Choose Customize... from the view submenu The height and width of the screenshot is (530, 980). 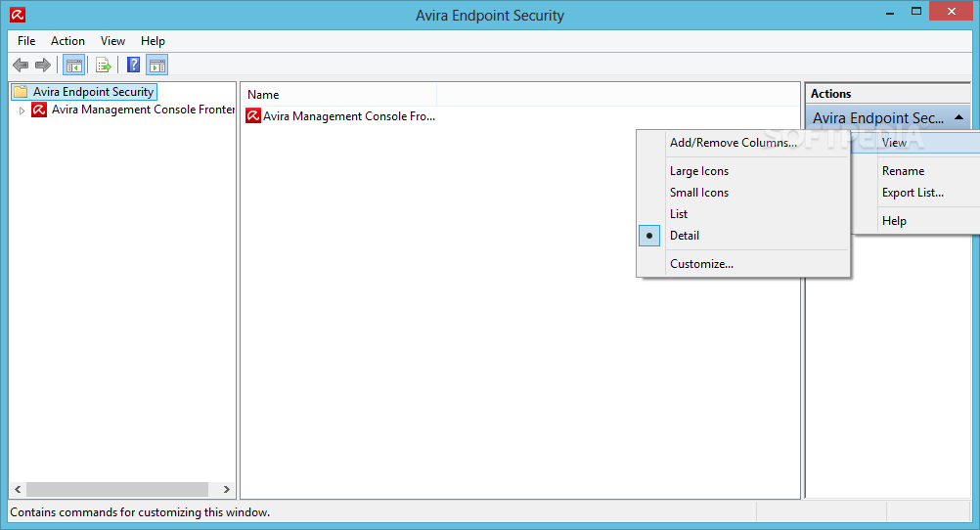(743, 264)
